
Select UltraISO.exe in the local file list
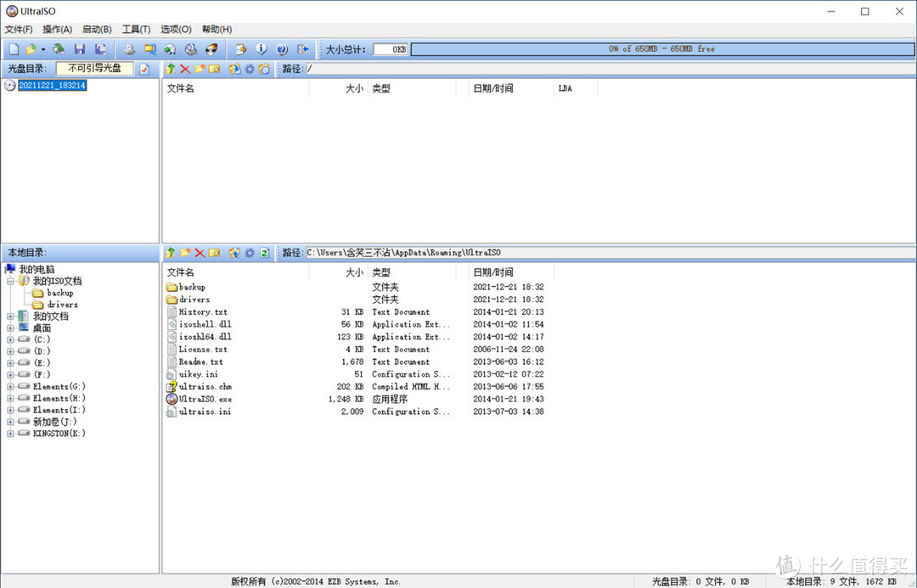(205, 399)
